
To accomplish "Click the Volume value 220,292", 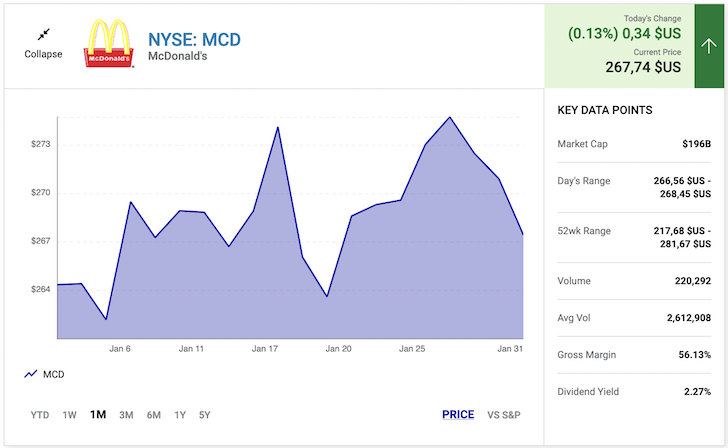I will point(693,281).
